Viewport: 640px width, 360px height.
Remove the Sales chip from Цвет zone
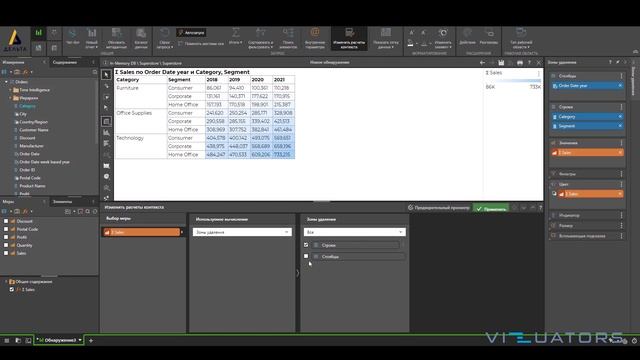click(620, 194)
